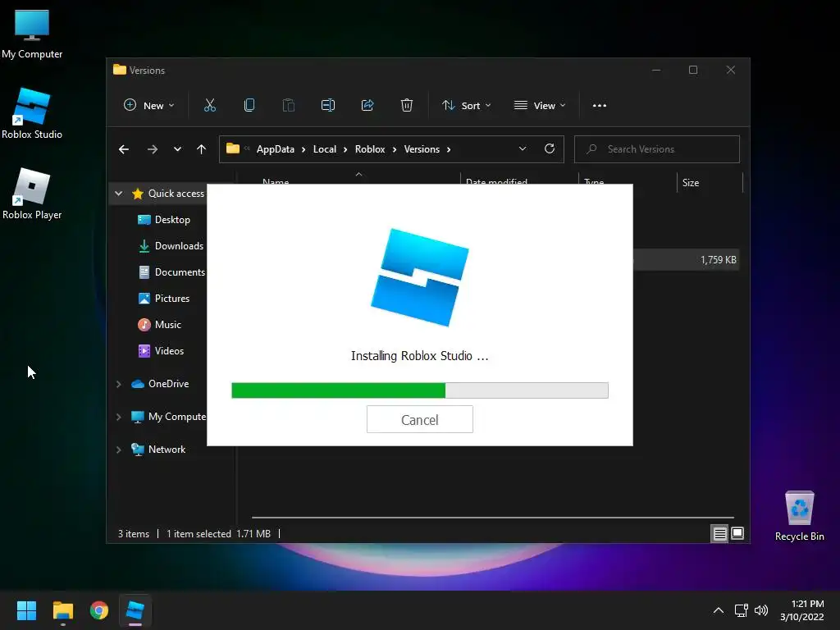Open the See more ellipsis menu

[600, 106]
